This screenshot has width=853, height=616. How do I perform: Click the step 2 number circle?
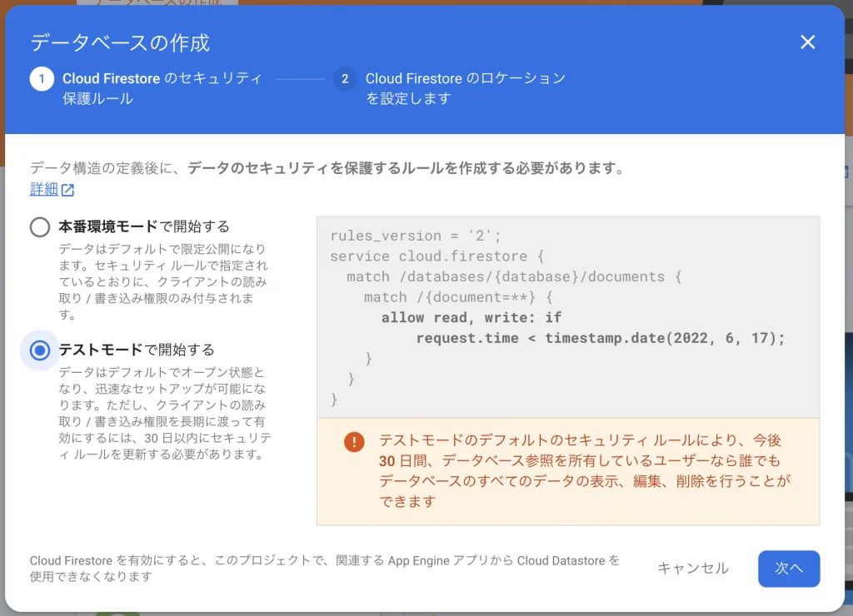coord(344,79)
